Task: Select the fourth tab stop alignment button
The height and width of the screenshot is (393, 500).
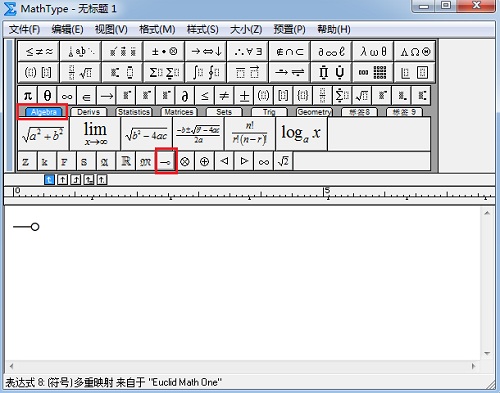Action: [89, 180]
